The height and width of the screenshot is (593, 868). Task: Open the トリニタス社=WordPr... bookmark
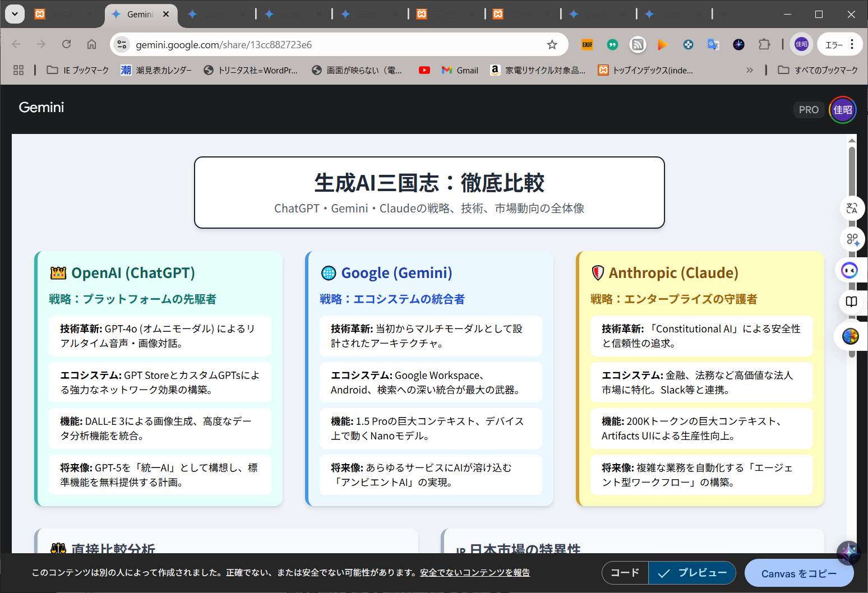click(x=251, y=70)
